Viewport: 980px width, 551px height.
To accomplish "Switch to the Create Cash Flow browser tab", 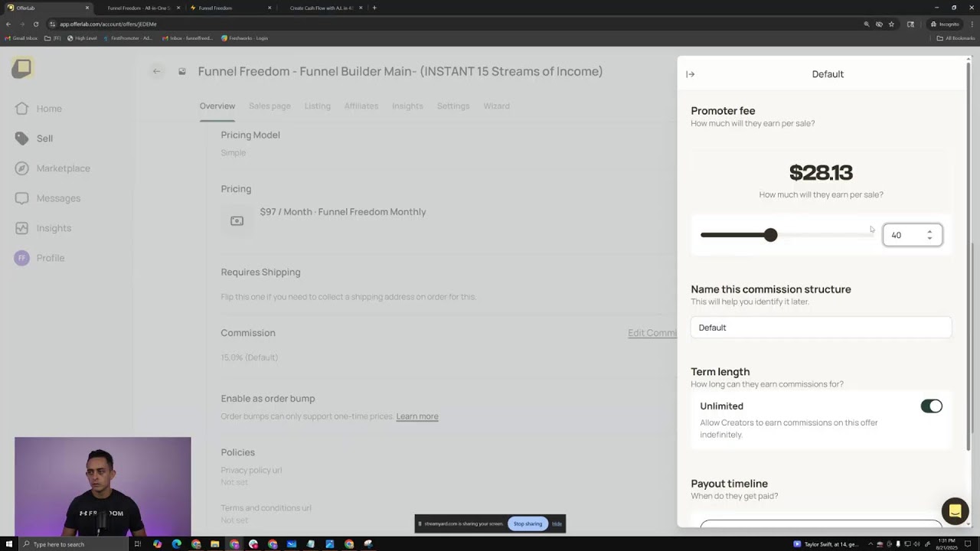I will tap(322, 8).
